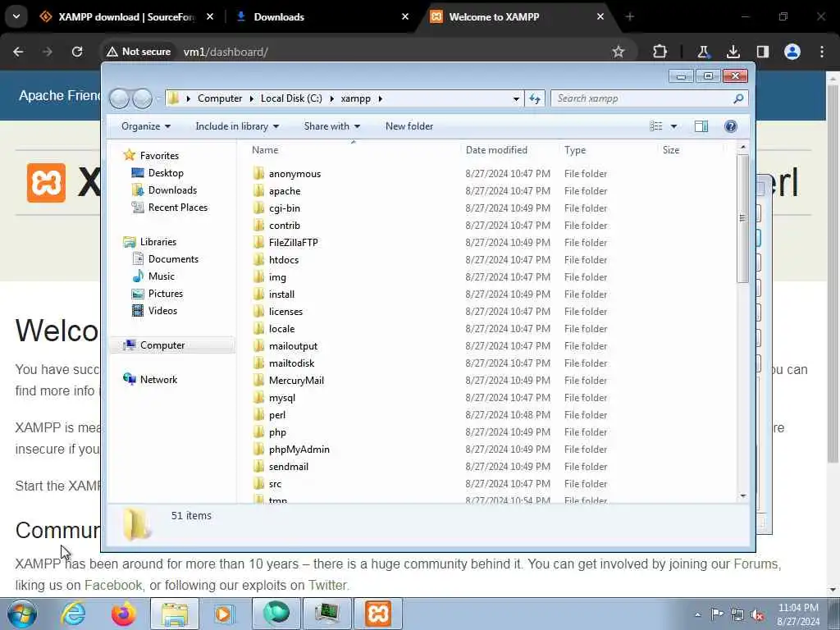Select Network in the navigation pane
Screen dimensions: 840x630
[158, 380]
